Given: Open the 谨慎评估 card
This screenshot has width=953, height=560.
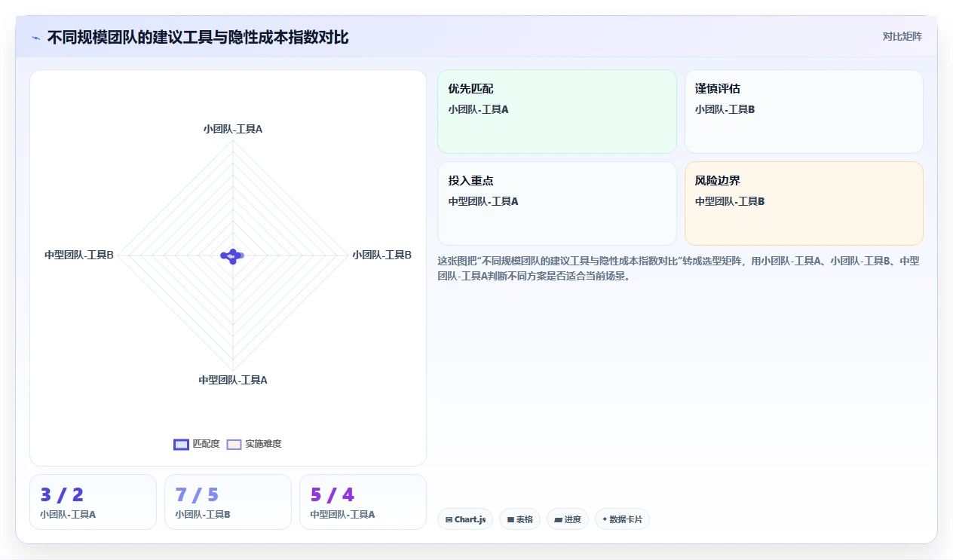Looking at the screenshot, I should (x=804, y=112).
